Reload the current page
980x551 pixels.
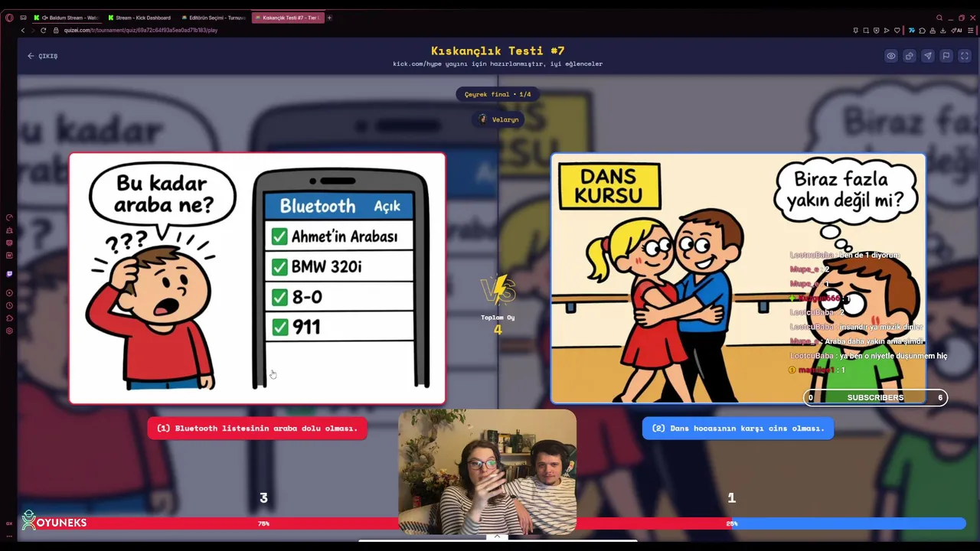pos(44,30)
